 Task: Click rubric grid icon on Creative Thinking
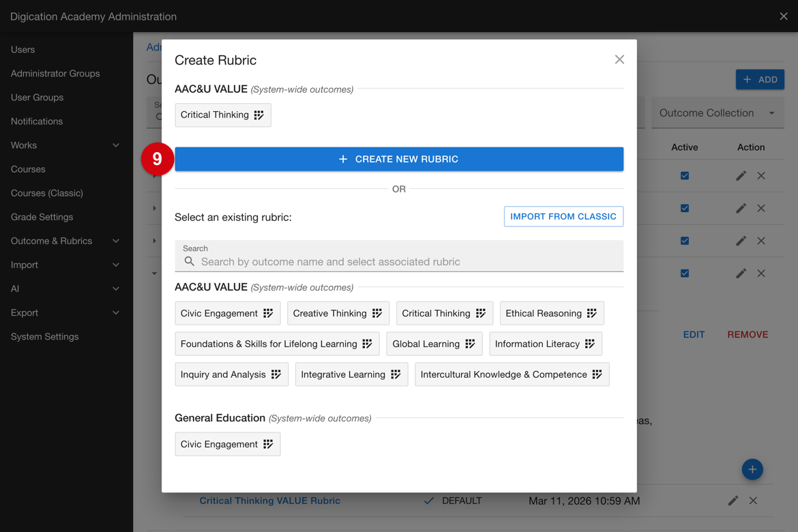(377, 313)
